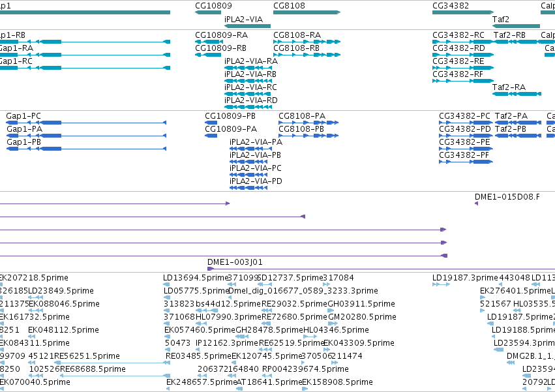Image resolution: width=555 pixels, height=392 pixels.
Task: Select EST EK248657.5prime
Action: pos(202,383)
